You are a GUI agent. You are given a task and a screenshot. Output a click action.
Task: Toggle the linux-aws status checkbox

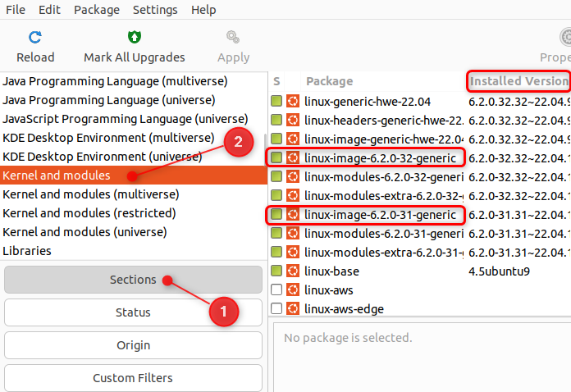(276, 289)
